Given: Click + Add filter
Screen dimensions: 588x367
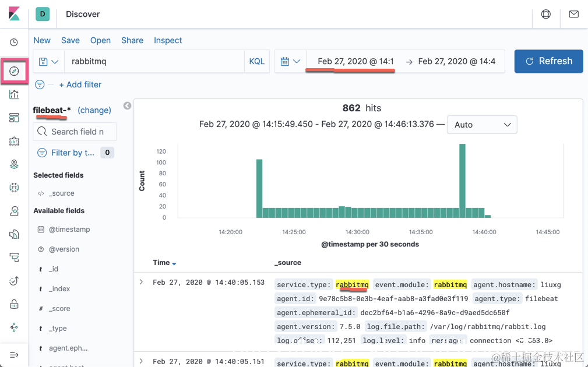Looking at the screenshot, I should tap(80, 84).
